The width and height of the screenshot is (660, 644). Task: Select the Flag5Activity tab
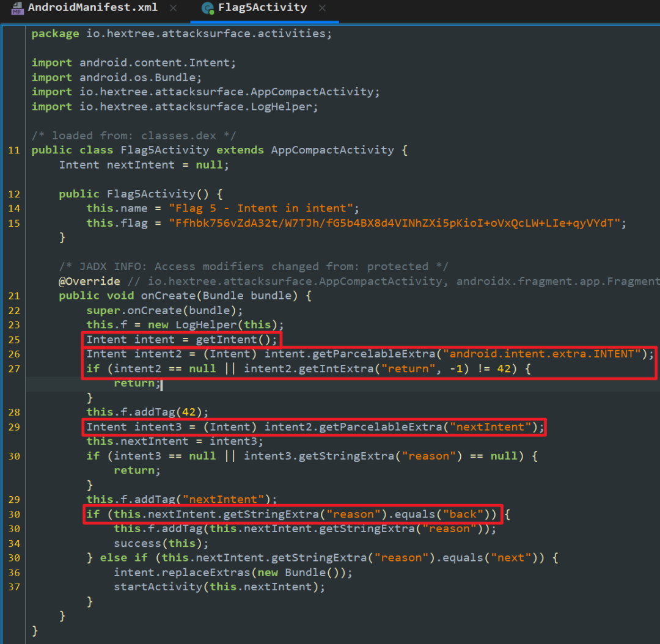tap(262, 8)
